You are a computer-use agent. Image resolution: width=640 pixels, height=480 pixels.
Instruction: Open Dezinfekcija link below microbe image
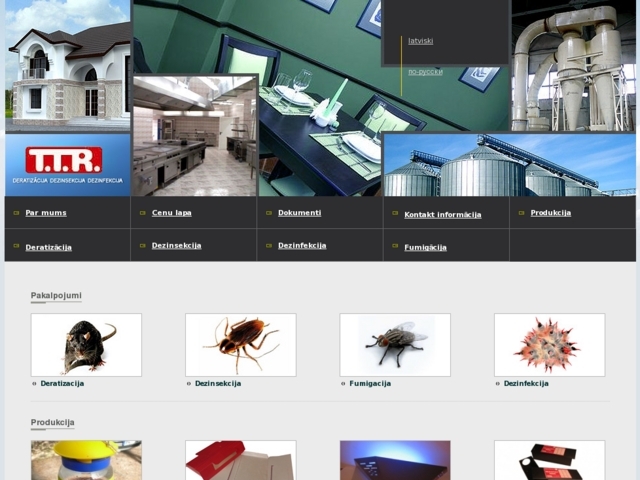pos(526,383)
